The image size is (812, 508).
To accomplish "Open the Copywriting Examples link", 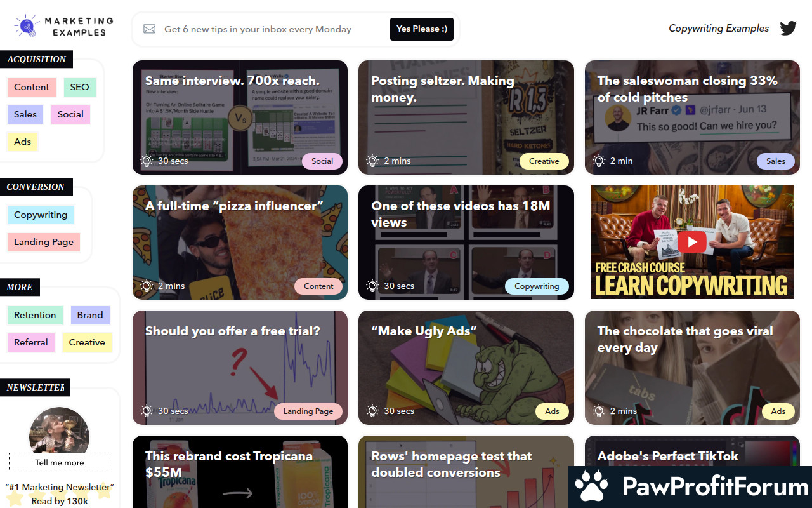I will click(719, 29).
